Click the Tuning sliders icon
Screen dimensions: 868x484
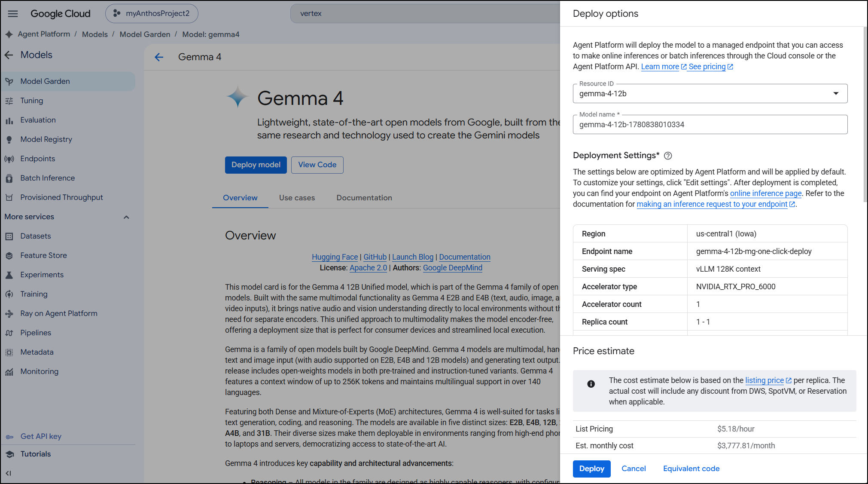click(9, 101)
